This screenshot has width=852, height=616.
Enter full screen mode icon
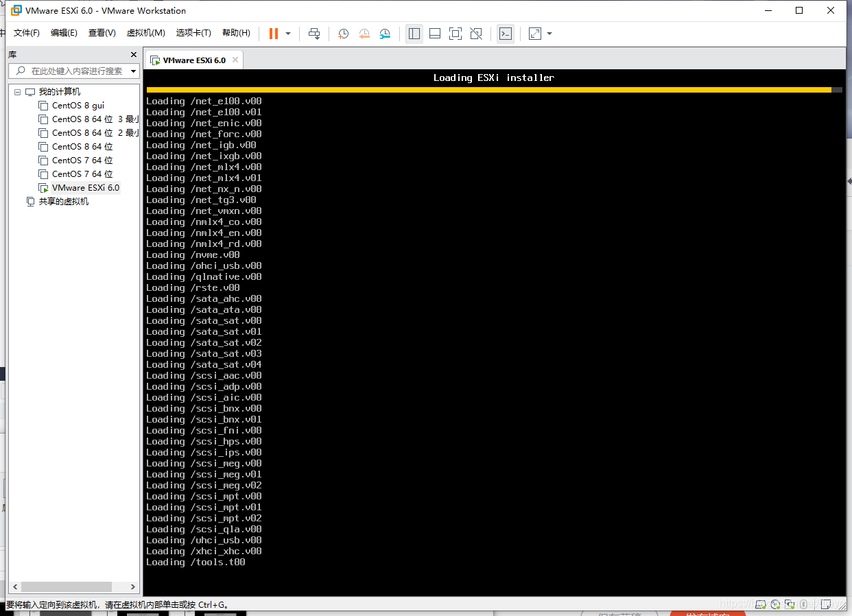pos(455,34)
